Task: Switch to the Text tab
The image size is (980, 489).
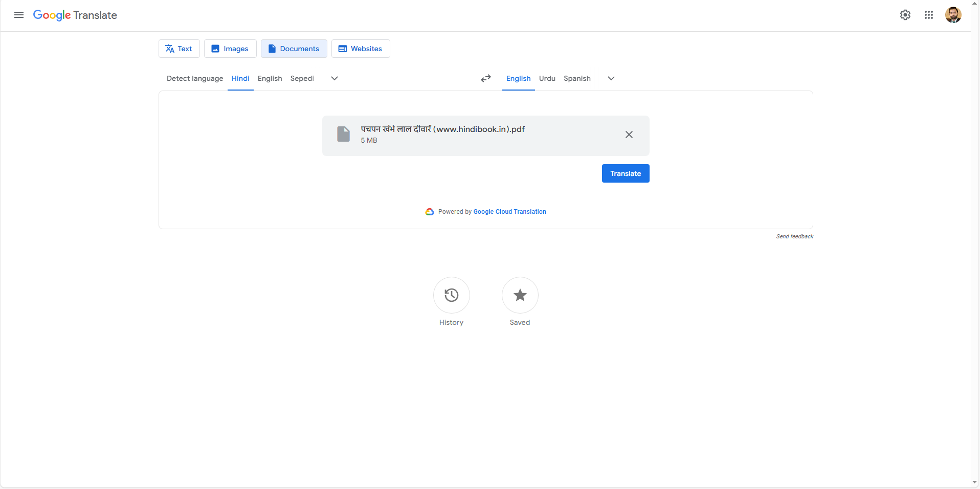Action: (x=179, y=48)
